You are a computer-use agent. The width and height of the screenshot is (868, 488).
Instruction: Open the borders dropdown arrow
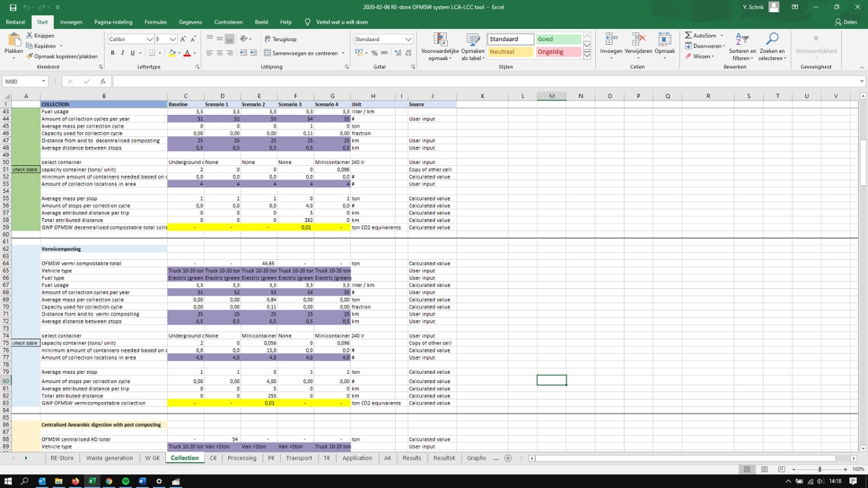159,53
